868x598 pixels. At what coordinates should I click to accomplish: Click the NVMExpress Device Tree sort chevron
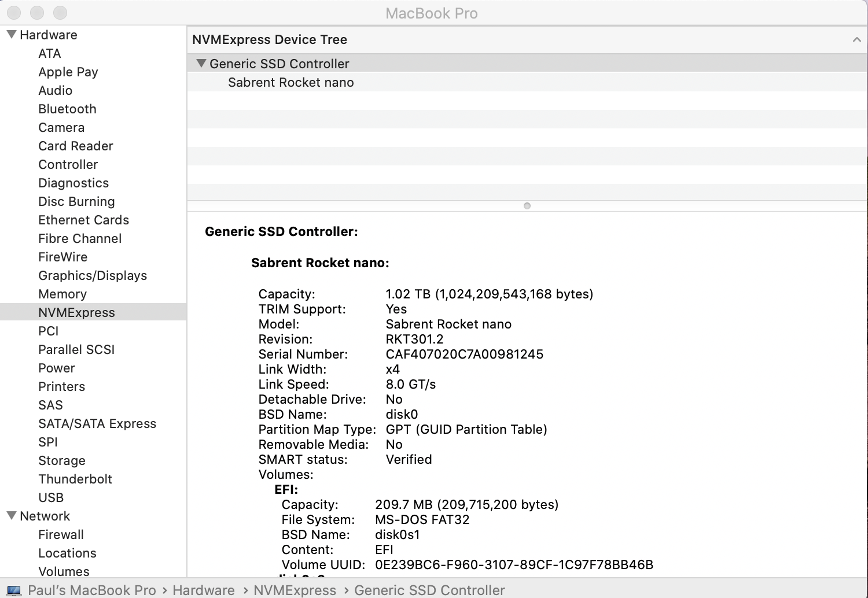[856, 39]
